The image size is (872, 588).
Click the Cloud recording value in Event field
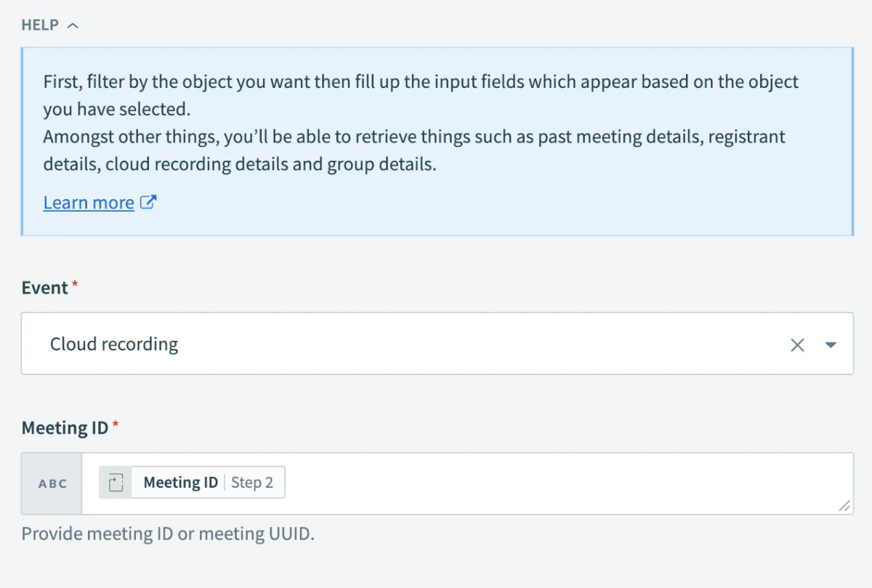[114, 344]
